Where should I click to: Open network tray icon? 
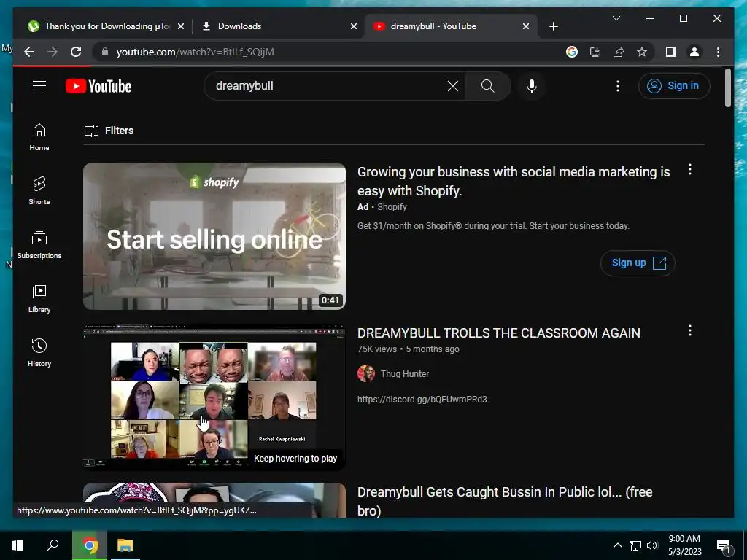635,545
